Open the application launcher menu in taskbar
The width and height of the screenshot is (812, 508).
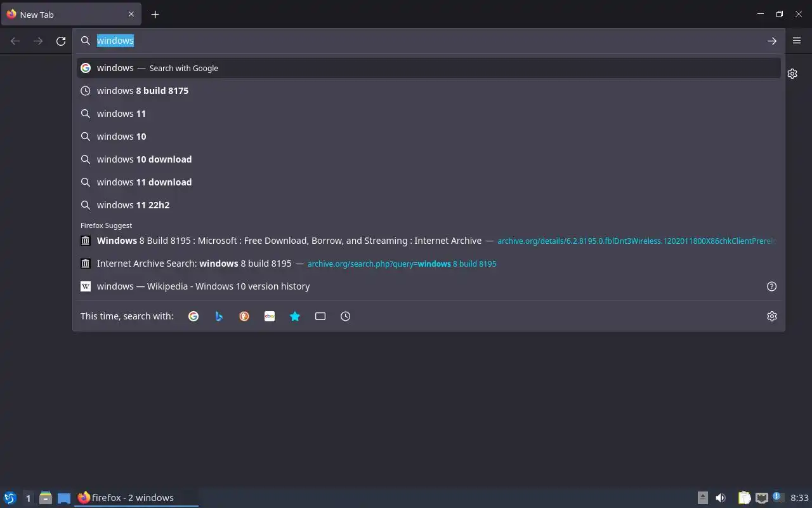tap(10, 498)
